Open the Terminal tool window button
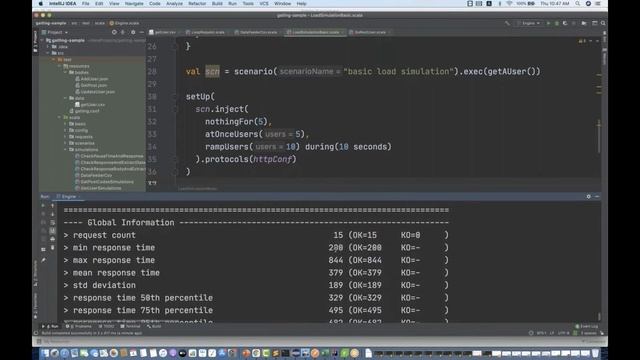Screen dimensions: 640x360 pyautogui.click(x=130, y=327)
